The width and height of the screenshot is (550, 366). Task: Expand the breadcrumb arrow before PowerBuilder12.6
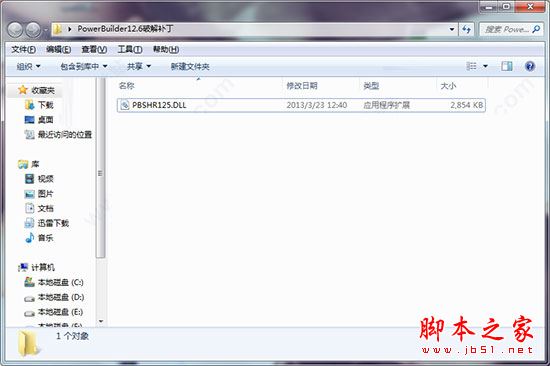coord(69,29)
